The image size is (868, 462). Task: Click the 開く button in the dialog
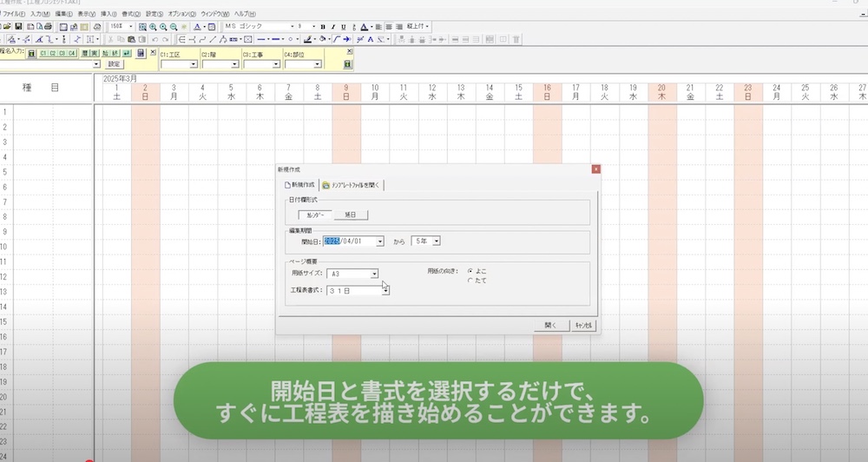(550, 325)
